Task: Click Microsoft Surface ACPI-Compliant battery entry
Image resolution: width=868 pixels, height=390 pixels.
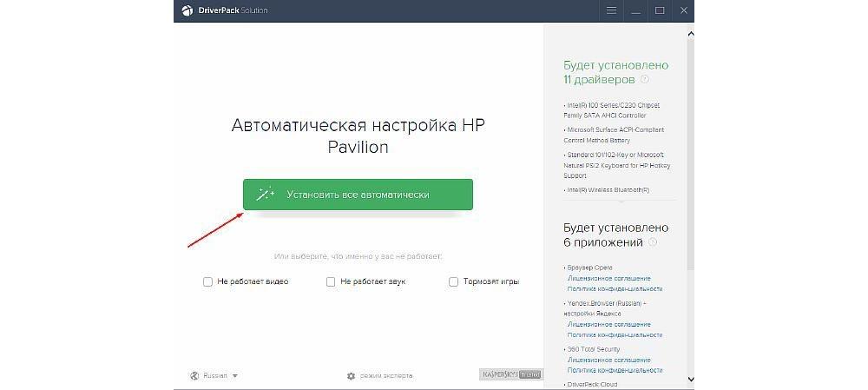Action: 614,135
